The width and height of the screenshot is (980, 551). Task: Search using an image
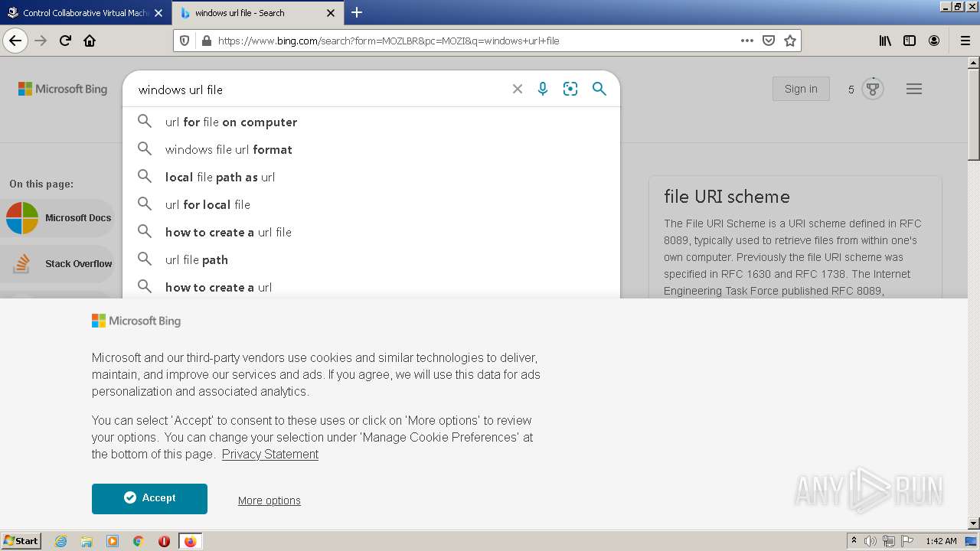[570, 89]
